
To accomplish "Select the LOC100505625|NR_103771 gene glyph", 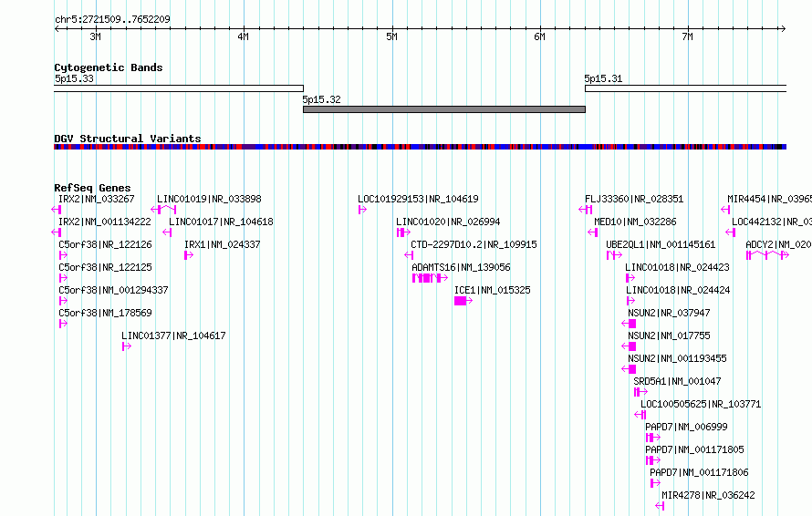I will 640,415.
